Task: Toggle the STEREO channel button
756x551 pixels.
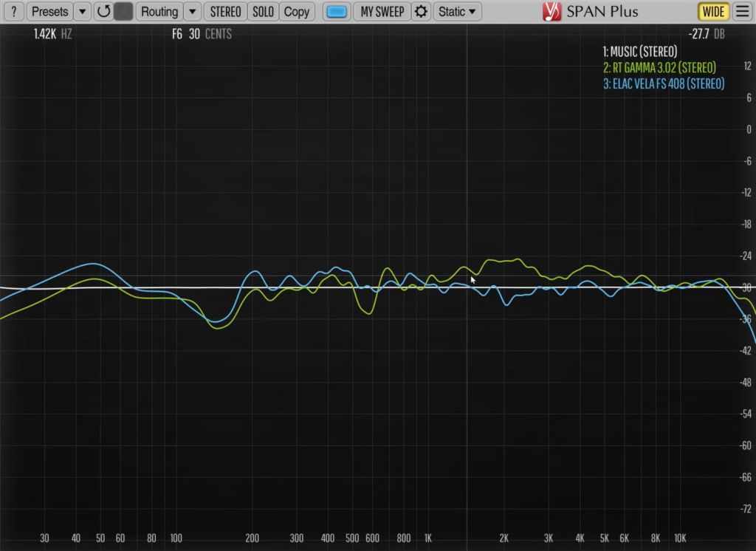Action: click(x=225, y=12)
